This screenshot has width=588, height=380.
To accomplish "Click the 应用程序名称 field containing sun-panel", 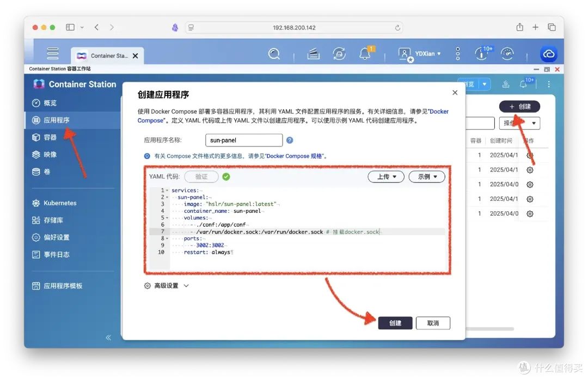I will coord(244,140).
